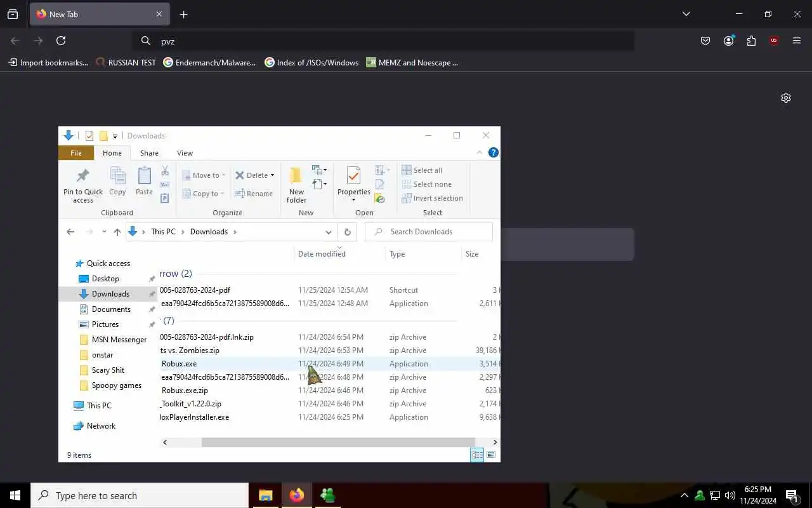Open the uBlock Origin extension icon
Screen dimensions: 812x508
click(774, 41)
